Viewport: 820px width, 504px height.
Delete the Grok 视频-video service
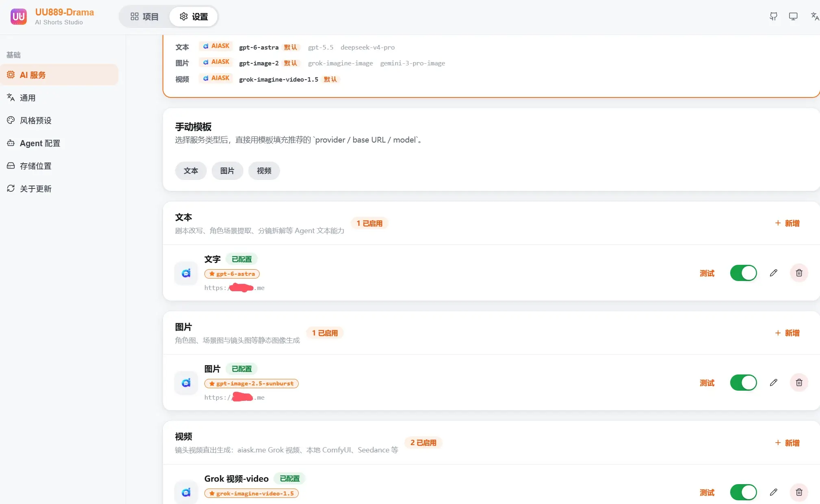(x=799, y=492)
